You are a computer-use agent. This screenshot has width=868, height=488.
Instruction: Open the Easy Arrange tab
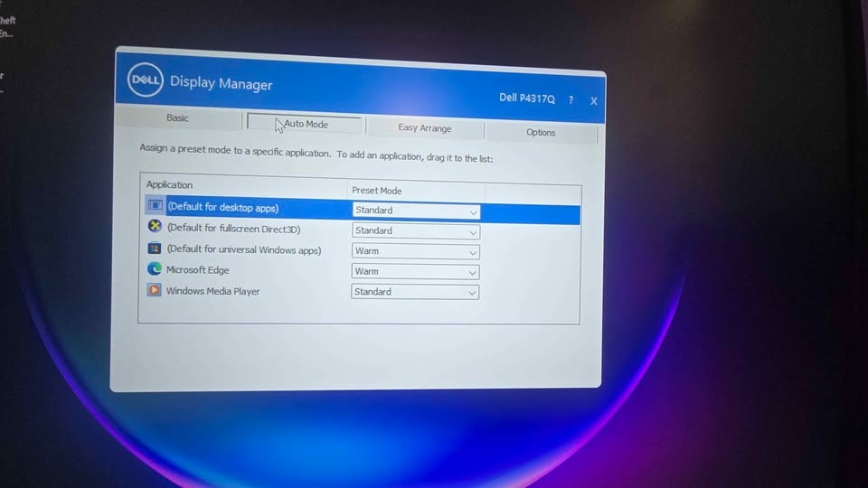coord(425,127)
